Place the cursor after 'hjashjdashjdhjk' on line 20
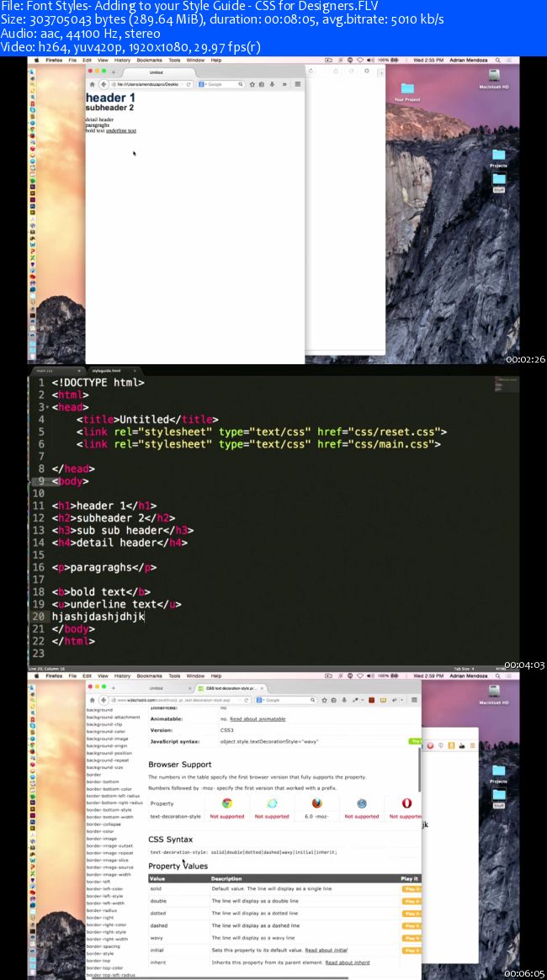Viewport: 547px width, 980px height. pos(145,617)
